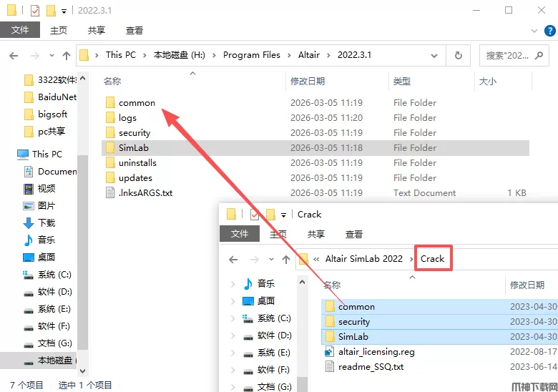Open the common folder in 2022.3.1 window
The image size is (558, 392).
(x=137, y=103)
